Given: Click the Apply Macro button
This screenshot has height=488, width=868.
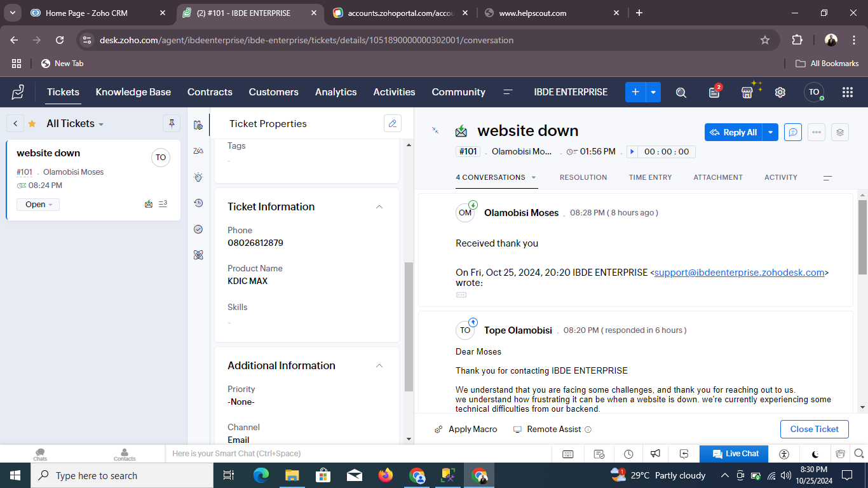Looking at the screenshot, I should coord(466,429).
